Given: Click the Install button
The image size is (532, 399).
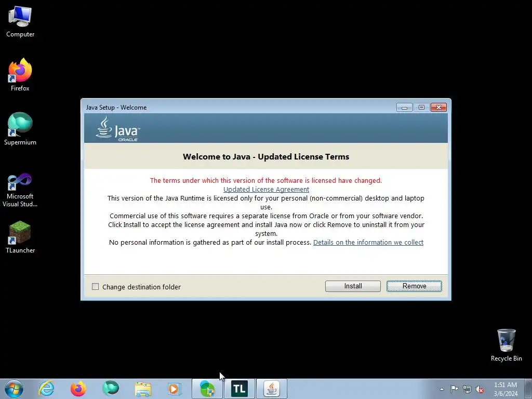Looking at the screenshot, I should (x=353, y=286).
